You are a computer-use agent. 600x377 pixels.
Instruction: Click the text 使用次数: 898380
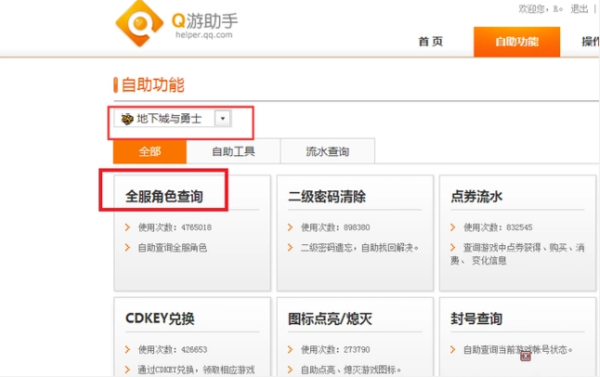click(335, 227)
